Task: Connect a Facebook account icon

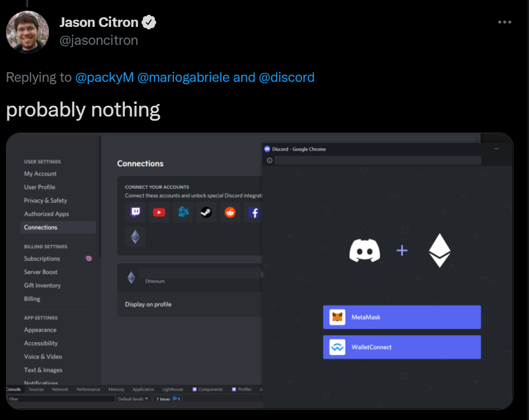Action: [x=253, y=212]
